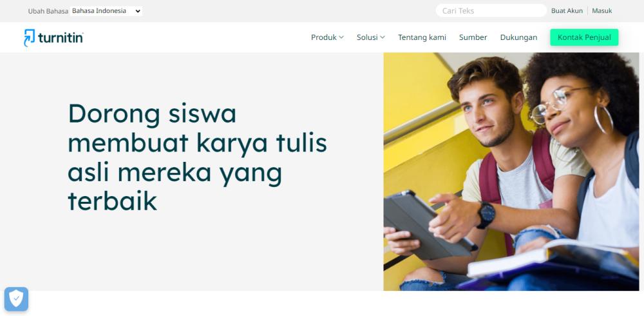Click the Produk chevron arrow
The image size is (644, 316).
pos(341,37)
